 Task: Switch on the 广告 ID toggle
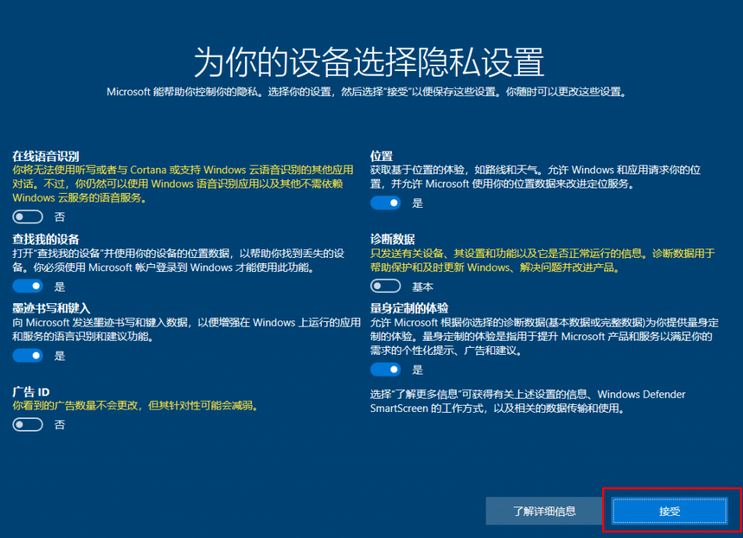(x=28, y=424)
